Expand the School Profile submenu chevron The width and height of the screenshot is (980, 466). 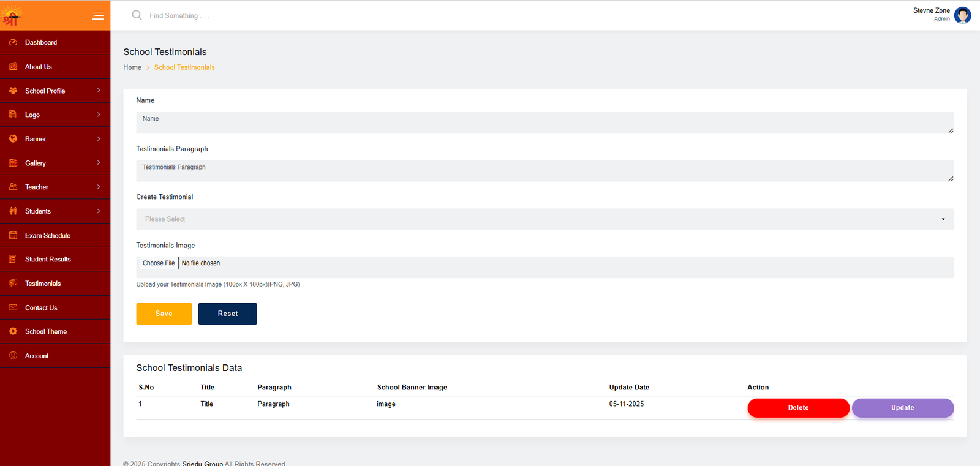(x=99, y=91)
